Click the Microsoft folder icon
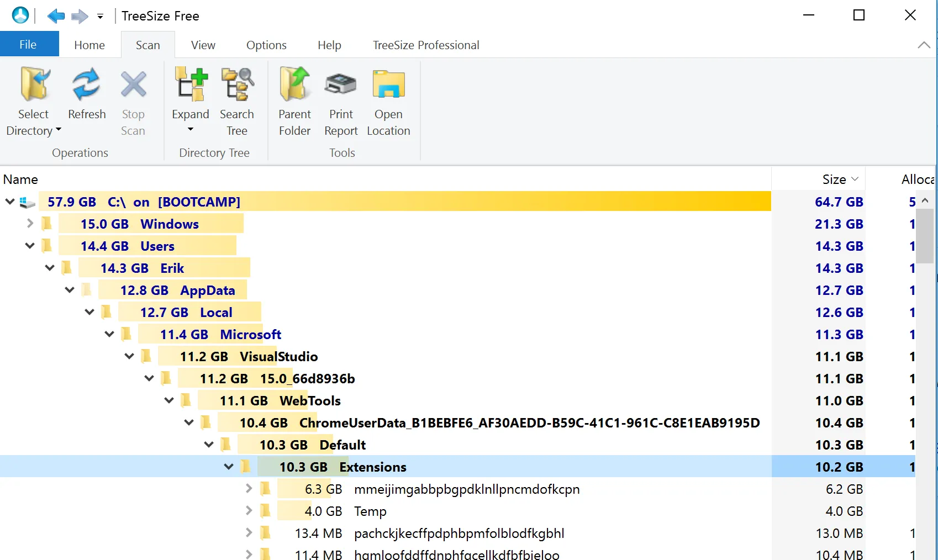 pos(127,334)
